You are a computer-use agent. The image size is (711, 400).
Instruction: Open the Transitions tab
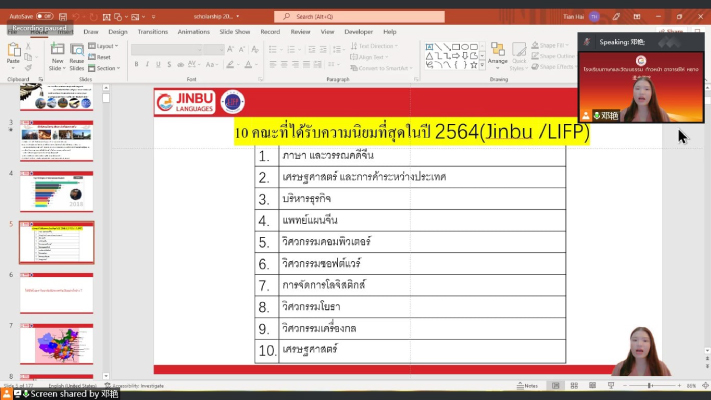pyautogui.click(x=152, y=32)
